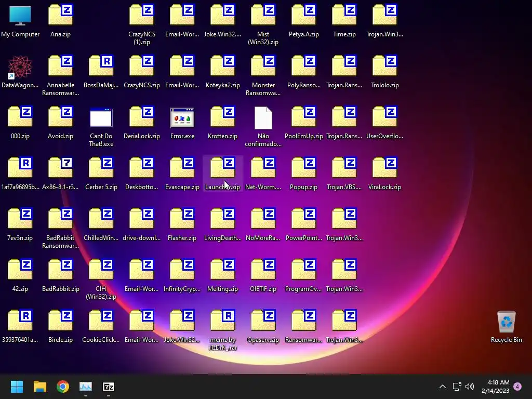The width and height of the screenshot is (532, 399).
Task: Select the Annabelle Ransomware archive icon
Action: [60, 66]
